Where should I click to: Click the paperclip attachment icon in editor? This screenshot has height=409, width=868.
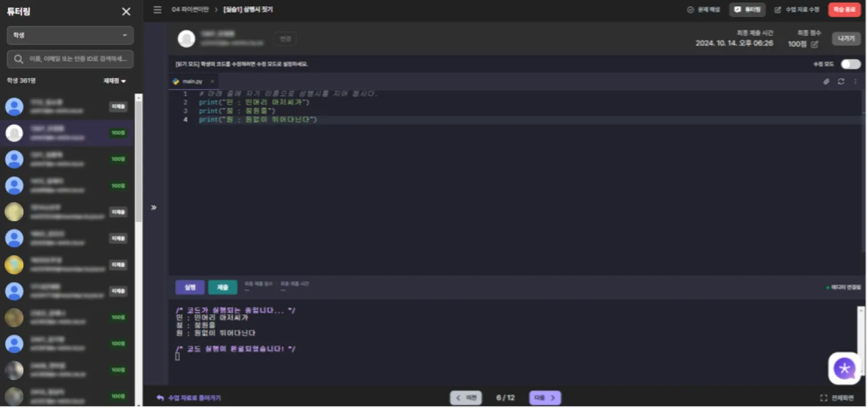(x=826, y=82)
